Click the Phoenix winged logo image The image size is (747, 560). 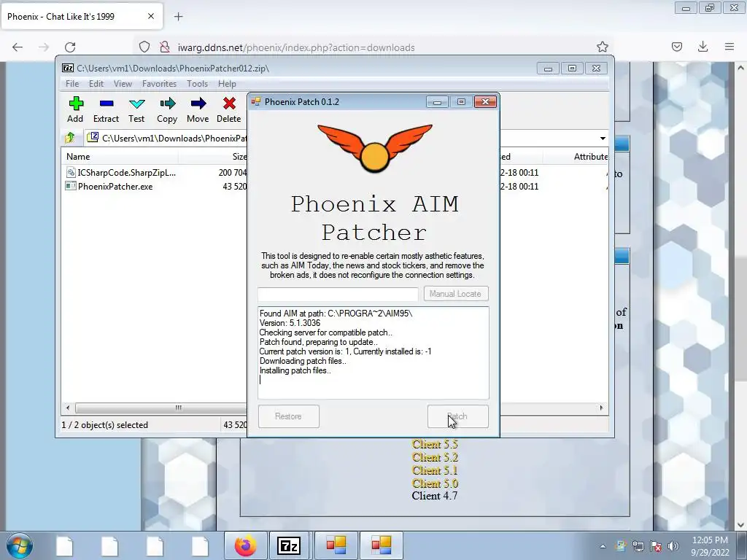tap(375, 147)
